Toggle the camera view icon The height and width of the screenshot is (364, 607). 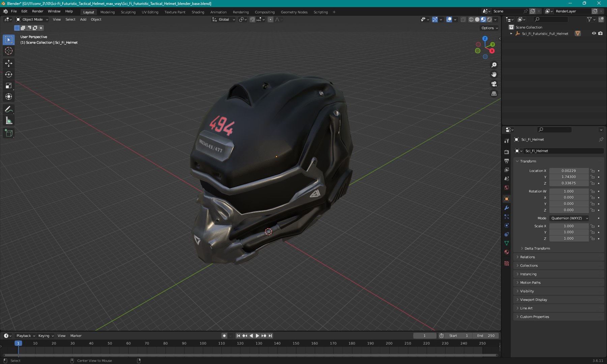[x=494, y=84]
